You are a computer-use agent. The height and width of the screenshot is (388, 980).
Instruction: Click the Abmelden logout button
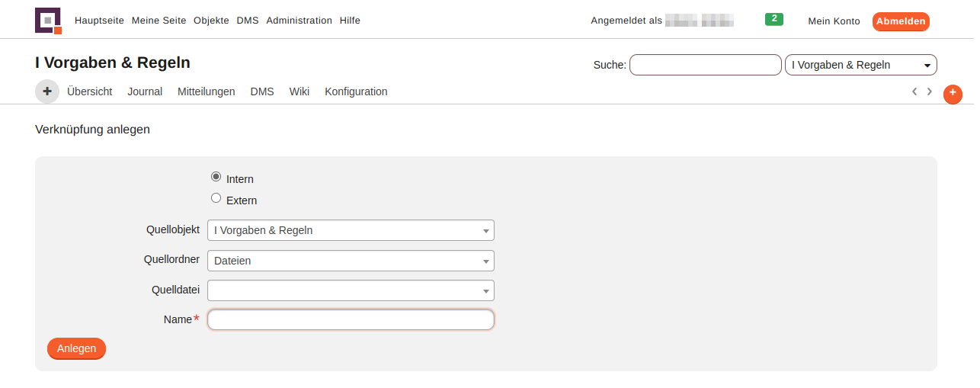tap(901, 21)
